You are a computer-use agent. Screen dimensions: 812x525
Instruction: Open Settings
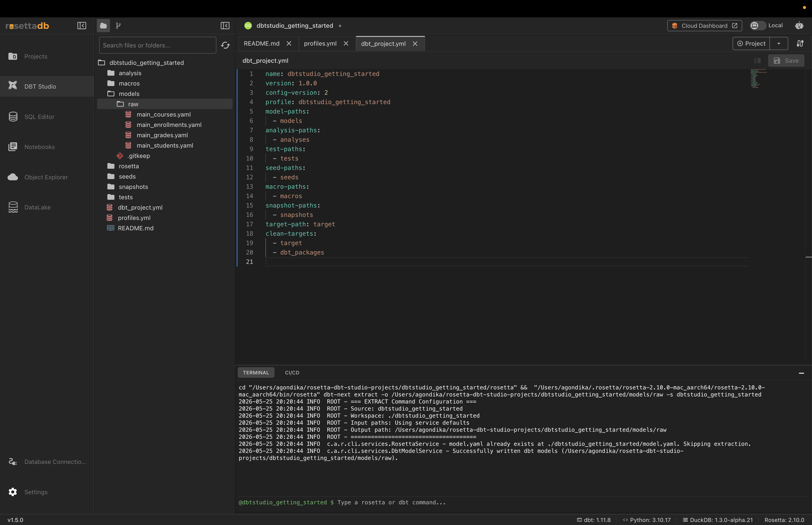tap(47, 492)
